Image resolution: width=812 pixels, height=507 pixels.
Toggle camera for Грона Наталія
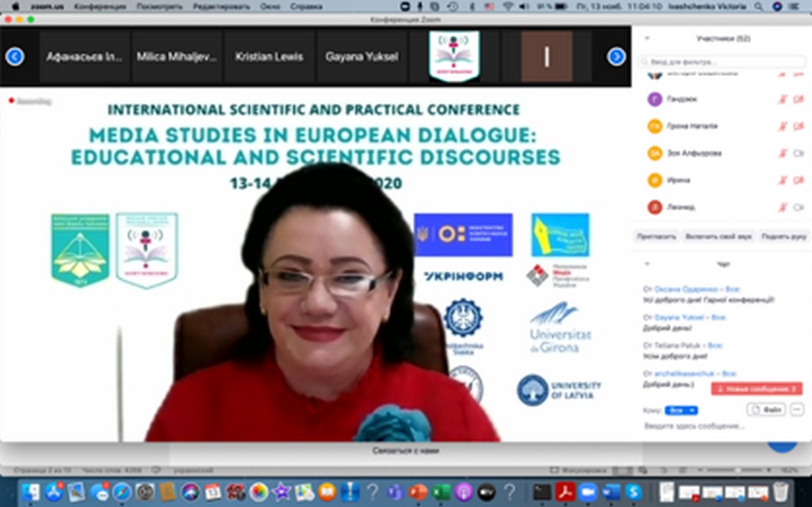pyautogui.click(x=798, y=126)
